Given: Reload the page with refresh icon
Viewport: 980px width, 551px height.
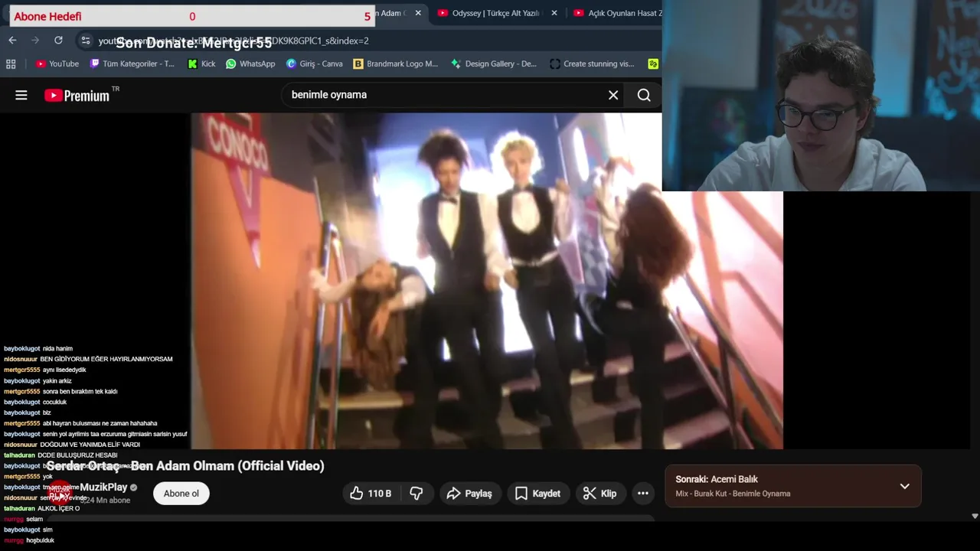Looking at the screenshot, I should click(x=58, y=41).
